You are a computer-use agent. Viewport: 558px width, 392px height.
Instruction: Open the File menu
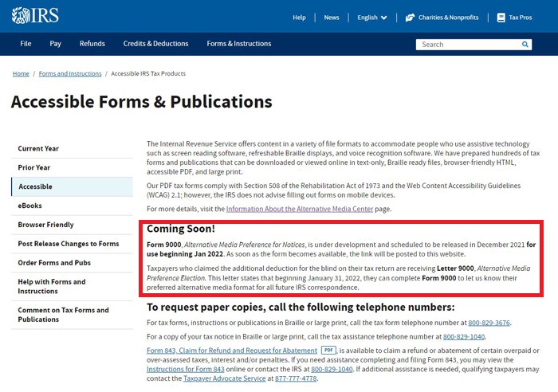pyautogui.click(x=26, y=44)
